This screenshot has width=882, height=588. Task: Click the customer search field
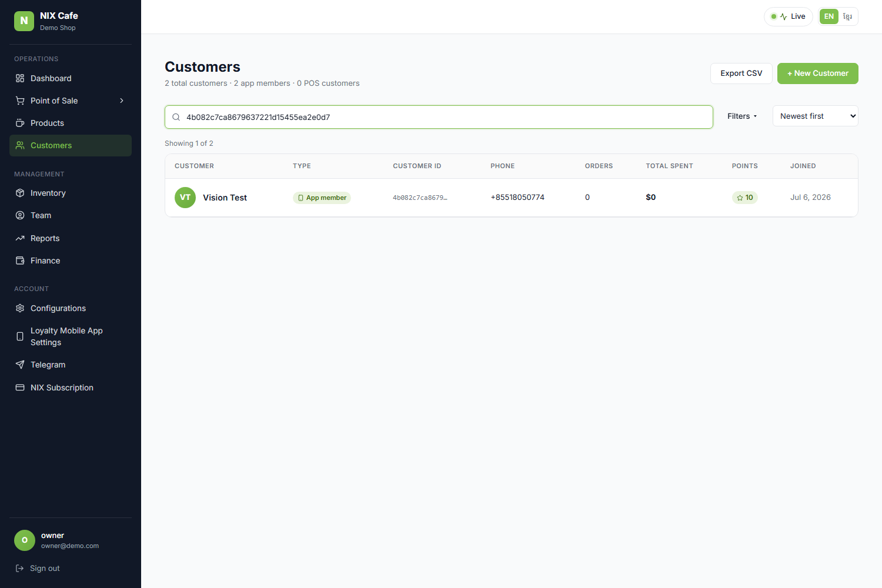(x=439, y=117)
